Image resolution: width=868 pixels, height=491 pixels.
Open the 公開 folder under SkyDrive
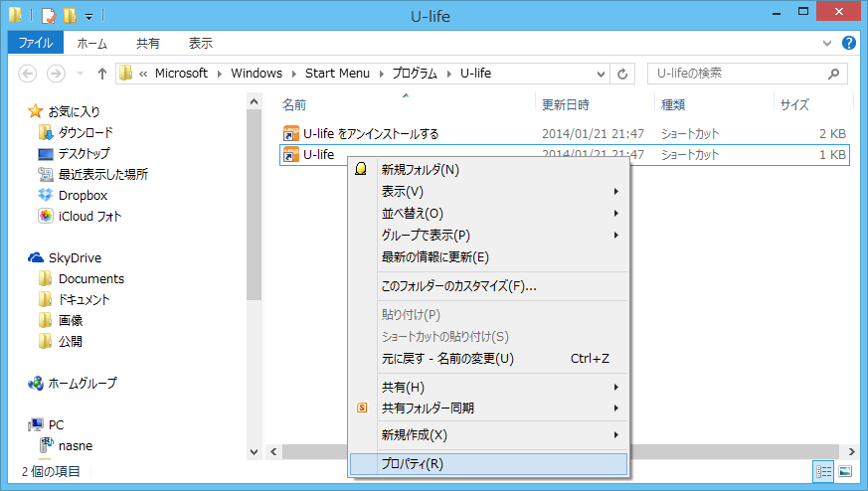click(61, 342)
